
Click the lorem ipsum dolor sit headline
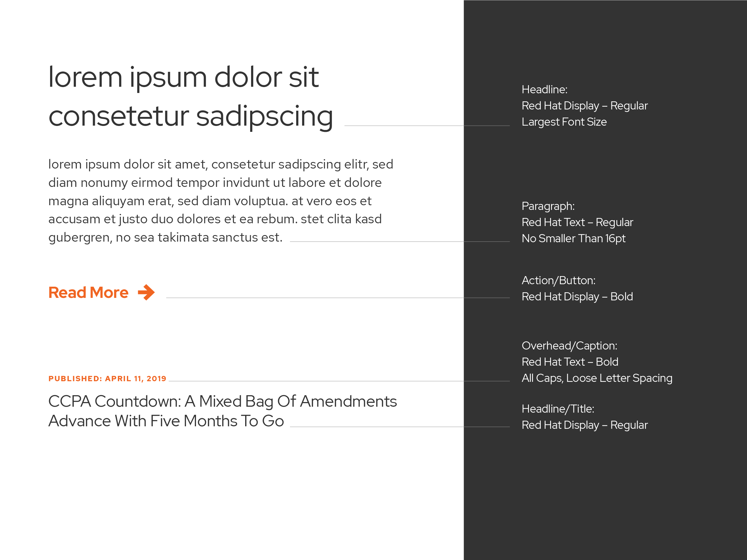pos(183,78)
